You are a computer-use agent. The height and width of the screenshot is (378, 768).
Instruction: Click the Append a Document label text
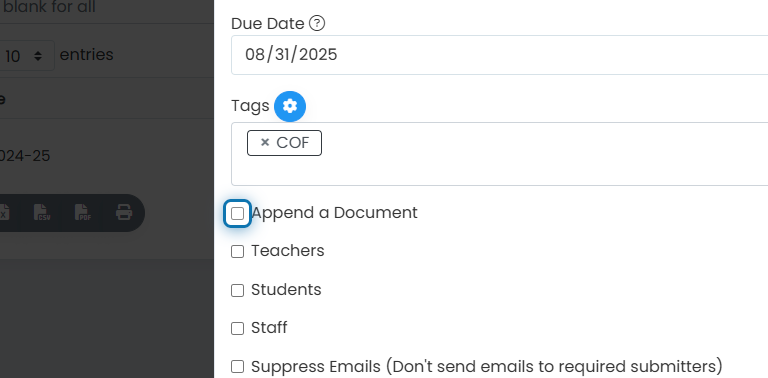click(335, 213)
